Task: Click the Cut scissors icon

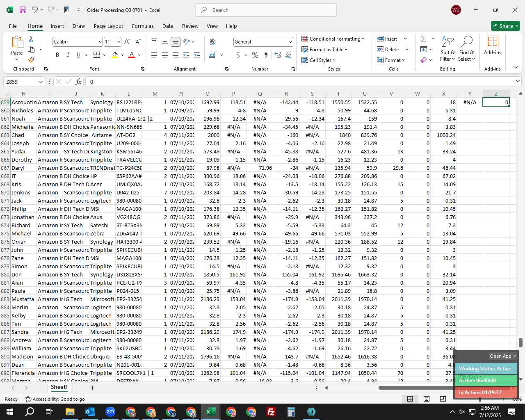Action: [x=31, y=39]
